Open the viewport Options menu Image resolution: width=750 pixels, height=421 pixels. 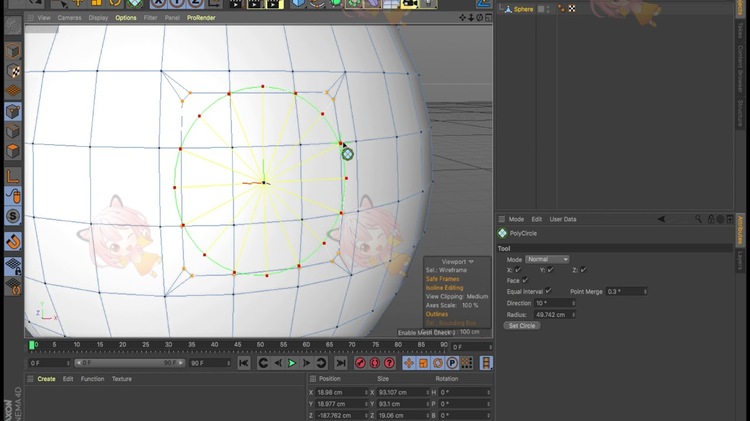[x=126, y=18]
